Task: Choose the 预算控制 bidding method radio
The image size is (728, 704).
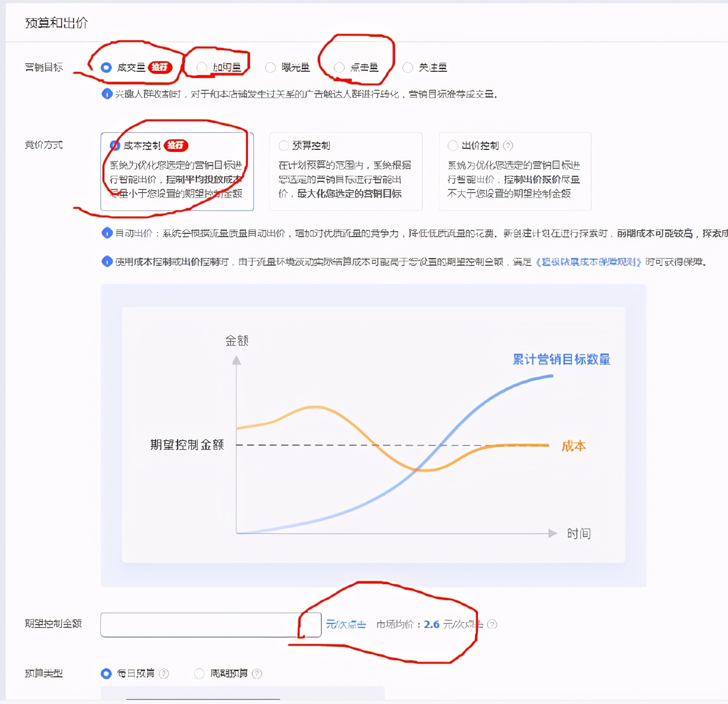Action: coord(284,146)
